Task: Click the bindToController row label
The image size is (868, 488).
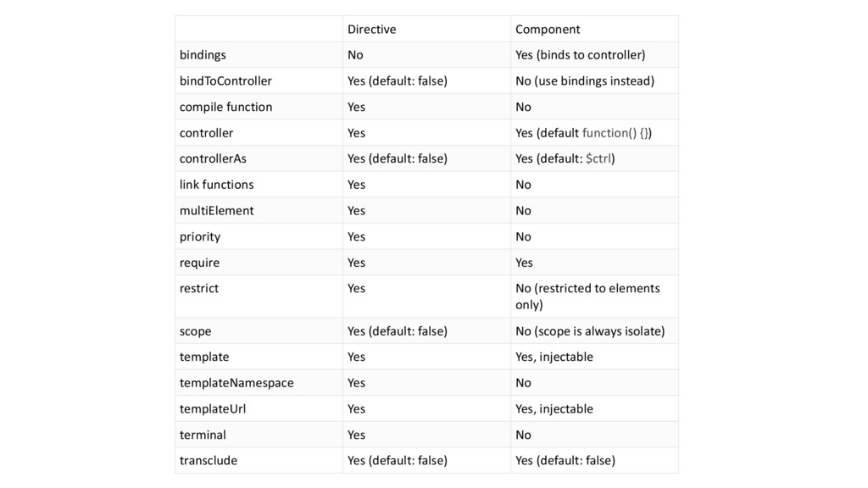Action: [x=225, y=81]
